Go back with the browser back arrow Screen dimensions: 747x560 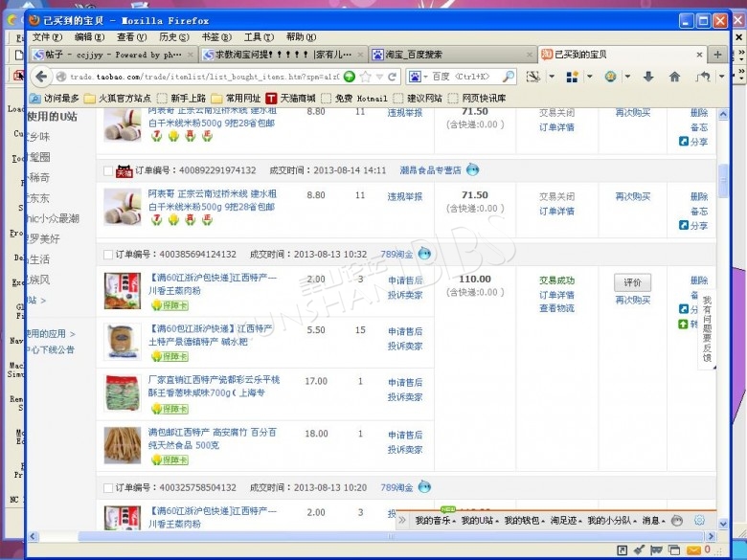(41, 77)
